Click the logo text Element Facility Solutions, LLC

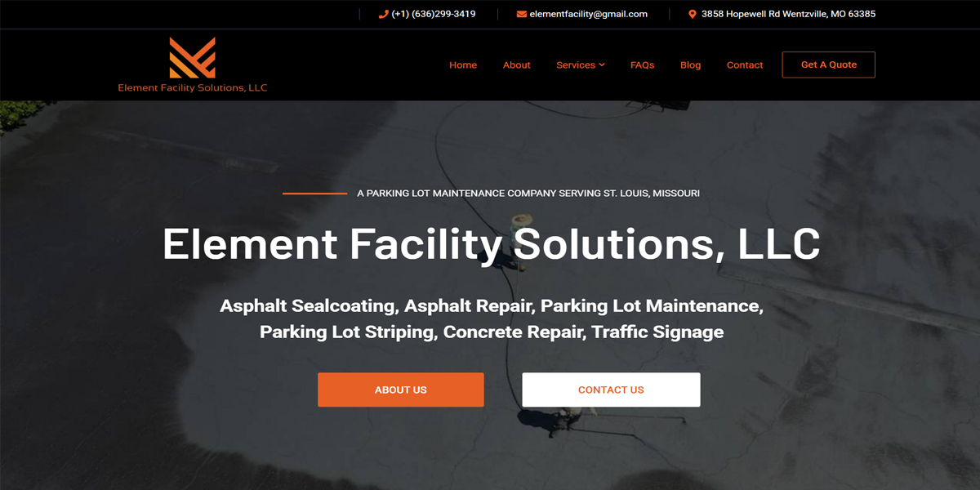coord(193,87)
